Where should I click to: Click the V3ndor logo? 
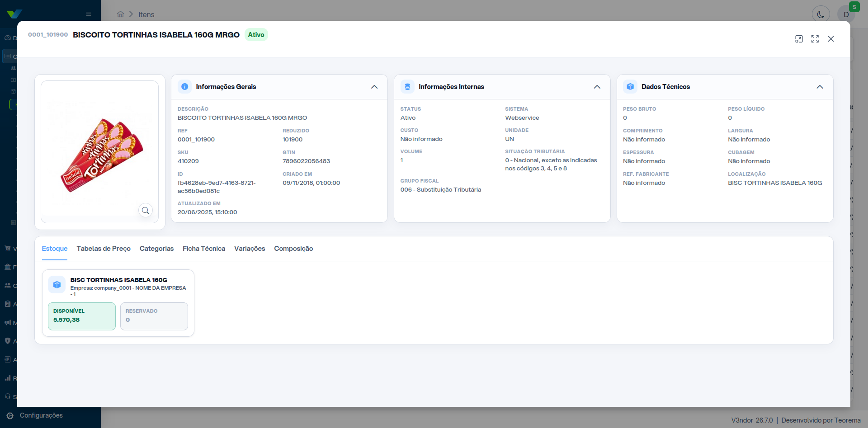(x=14, y=14)
